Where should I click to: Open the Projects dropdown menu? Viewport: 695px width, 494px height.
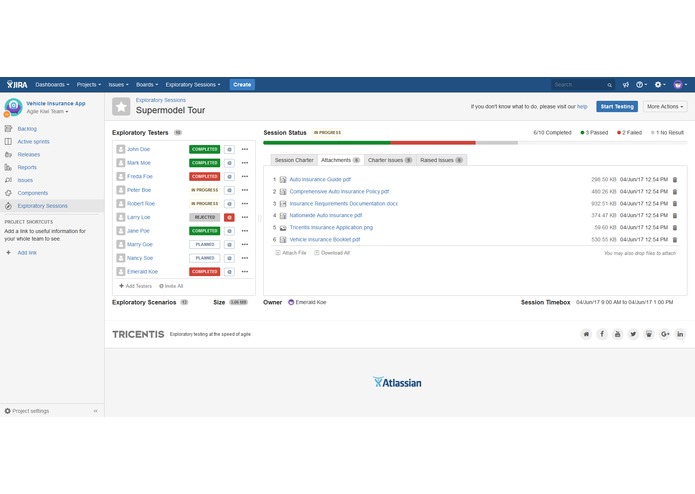pos(89,85)
